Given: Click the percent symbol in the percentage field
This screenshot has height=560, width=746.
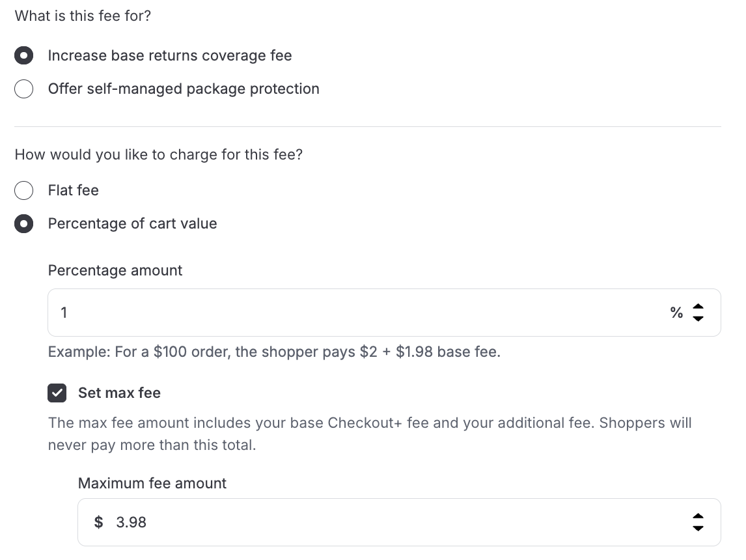Looking at the screenshot, I should click(676, 313).
